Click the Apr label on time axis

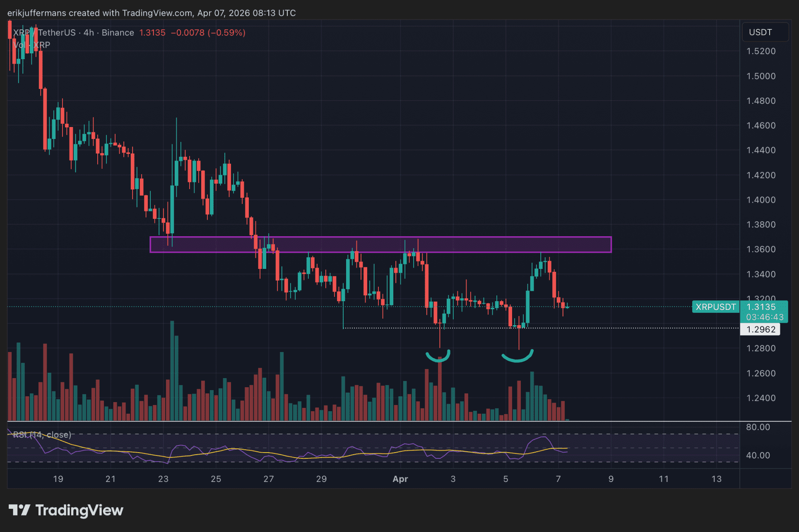(x=400, y=479)
